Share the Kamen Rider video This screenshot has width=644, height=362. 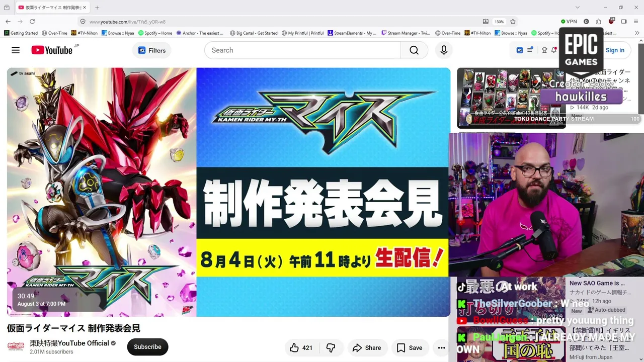tap(367, 348)
